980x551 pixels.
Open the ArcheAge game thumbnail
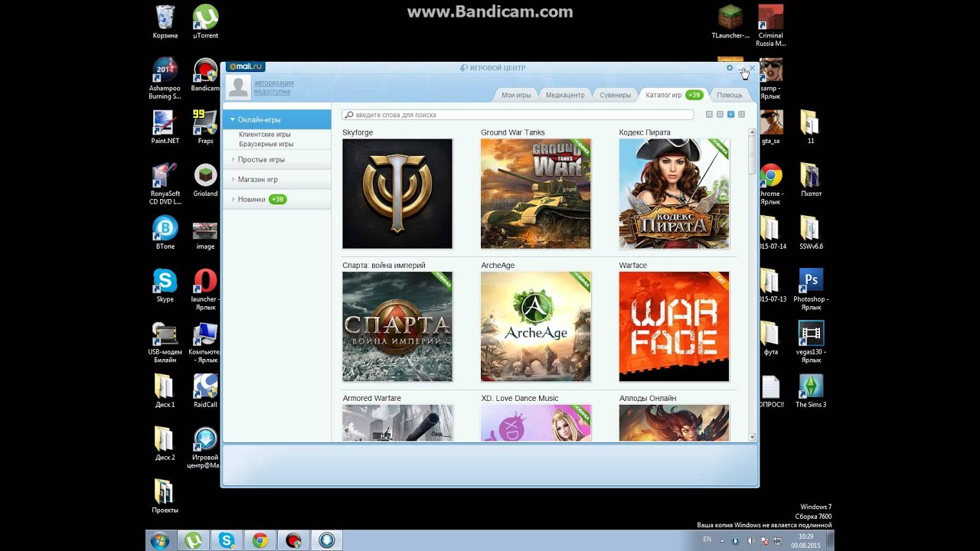pyautogui.click(x=536, y=327)
